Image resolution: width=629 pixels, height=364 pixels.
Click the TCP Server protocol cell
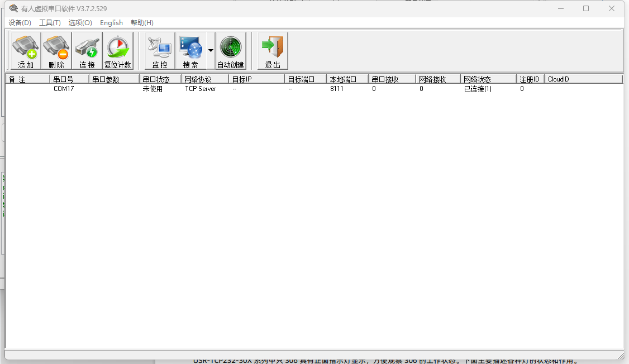click(200, 89)
